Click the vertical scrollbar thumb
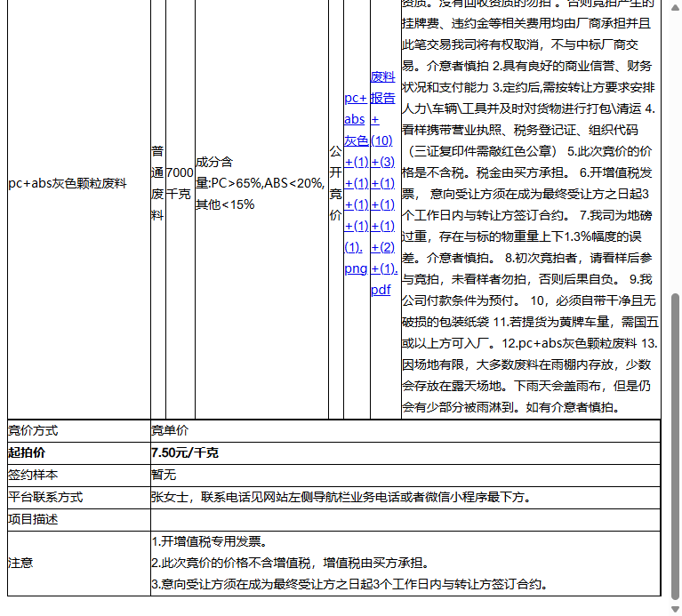Viewport: 682px width, 616px height. (675, 446)
